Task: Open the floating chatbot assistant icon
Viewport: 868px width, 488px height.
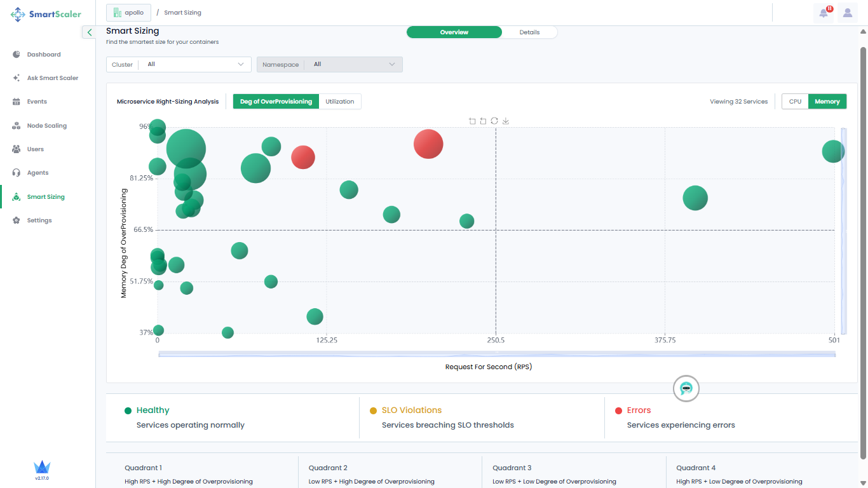Action: pos(686,388)
